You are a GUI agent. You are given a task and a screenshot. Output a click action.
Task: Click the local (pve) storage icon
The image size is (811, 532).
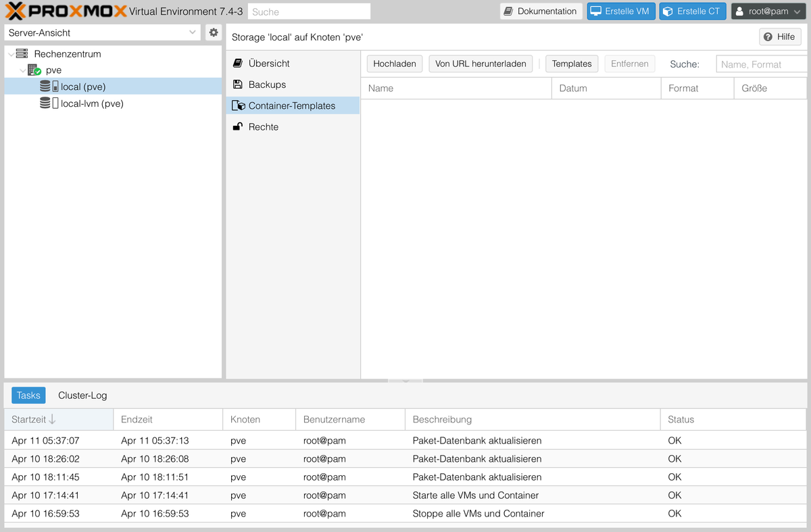point(49,87)
